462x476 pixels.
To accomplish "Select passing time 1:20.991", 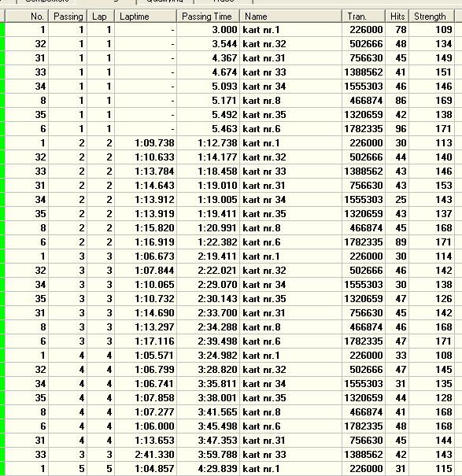I will point(208,228).
